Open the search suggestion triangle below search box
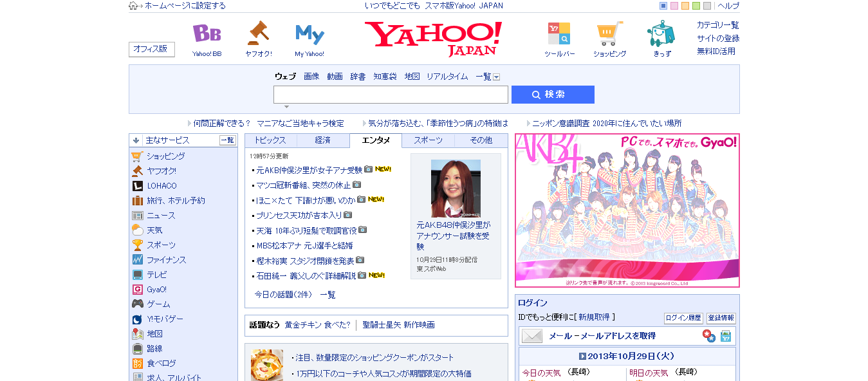868x381 pixels. coord(286,107)
